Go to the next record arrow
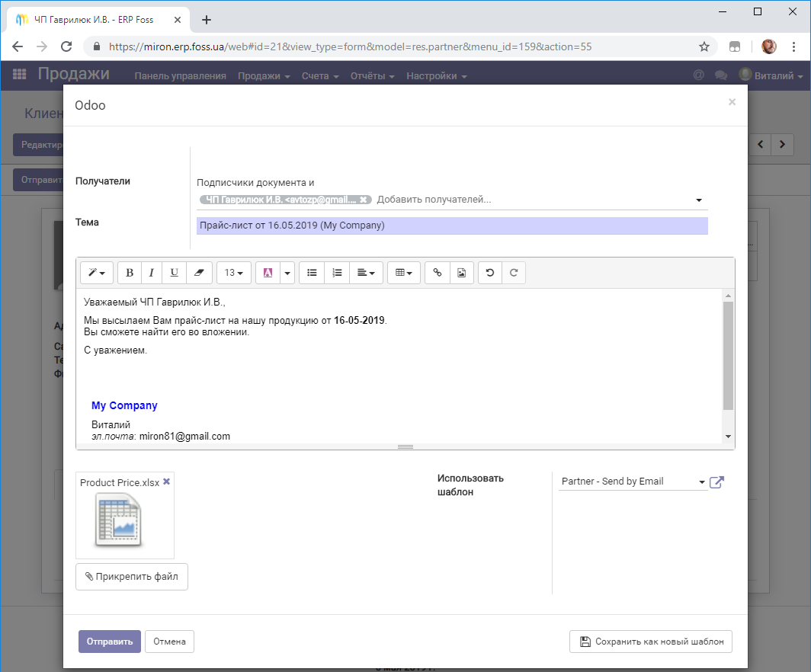Screen dimensions: 811x672 [x=782, y=145]
